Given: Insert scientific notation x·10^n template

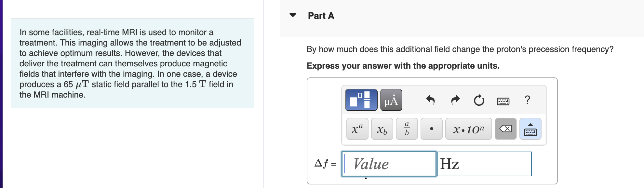Looking at the screenshot, I should tap(468, 129).
